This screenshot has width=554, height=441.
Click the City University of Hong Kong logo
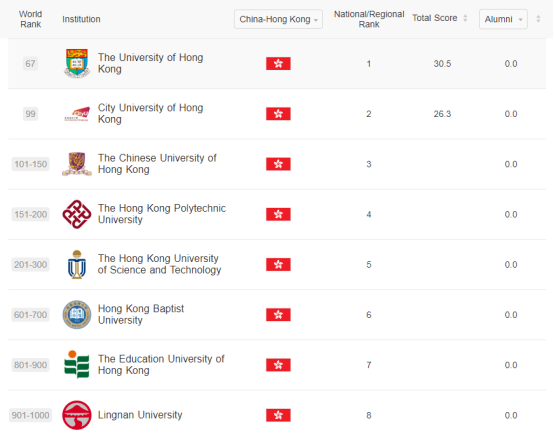tap(77, 114)
